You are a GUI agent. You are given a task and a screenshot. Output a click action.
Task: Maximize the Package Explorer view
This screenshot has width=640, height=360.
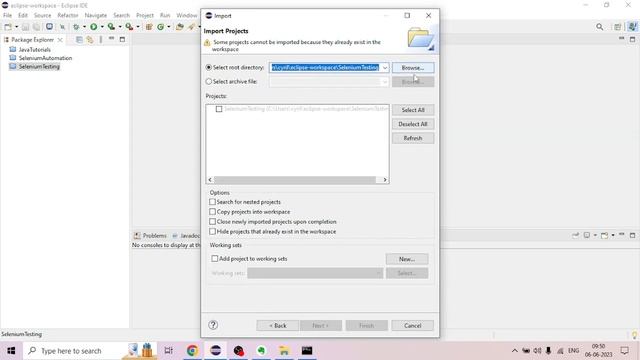pyautogui.click(x=122, y=39)
